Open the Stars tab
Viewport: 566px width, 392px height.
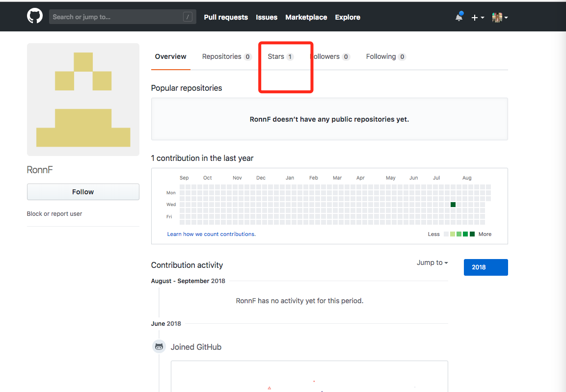point(280,56)
